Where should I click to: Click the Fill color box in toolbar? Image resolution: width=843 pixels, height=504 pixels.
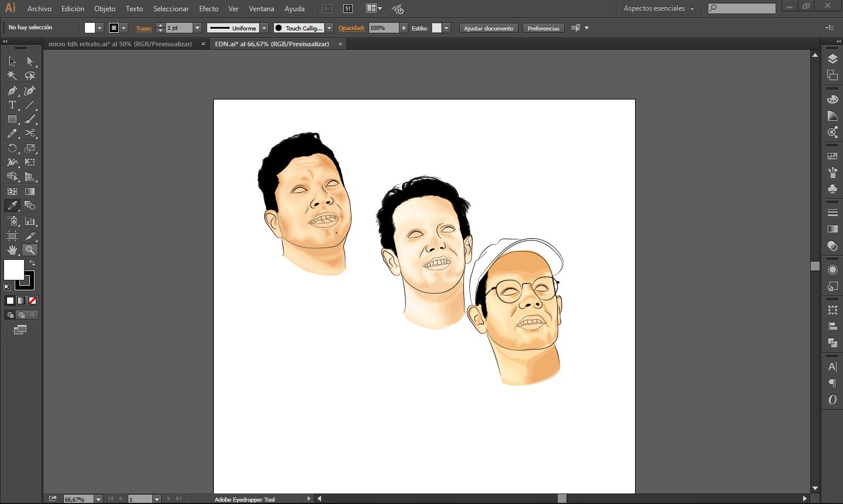(x=14, y=270)
